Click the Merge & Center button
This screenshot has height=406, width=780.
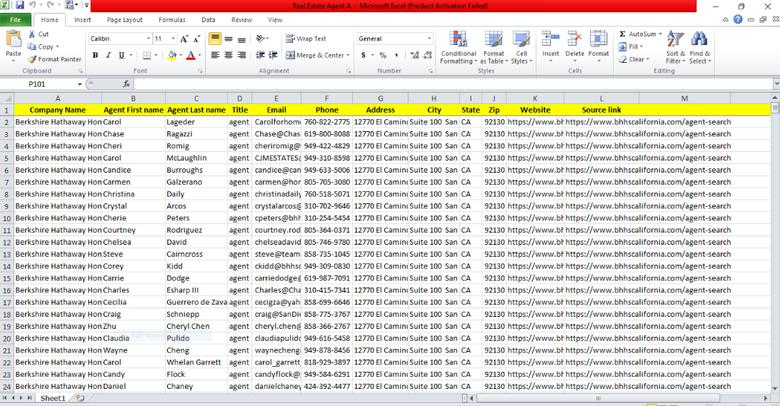tap(316, 56)
